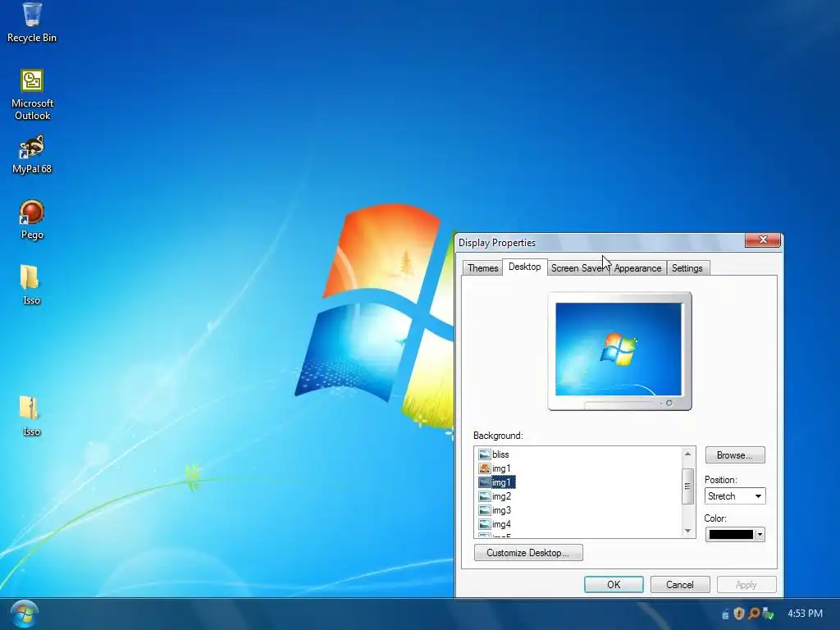Click the greyed Apply button
840x630 pixels.
(x=746, y=584)
